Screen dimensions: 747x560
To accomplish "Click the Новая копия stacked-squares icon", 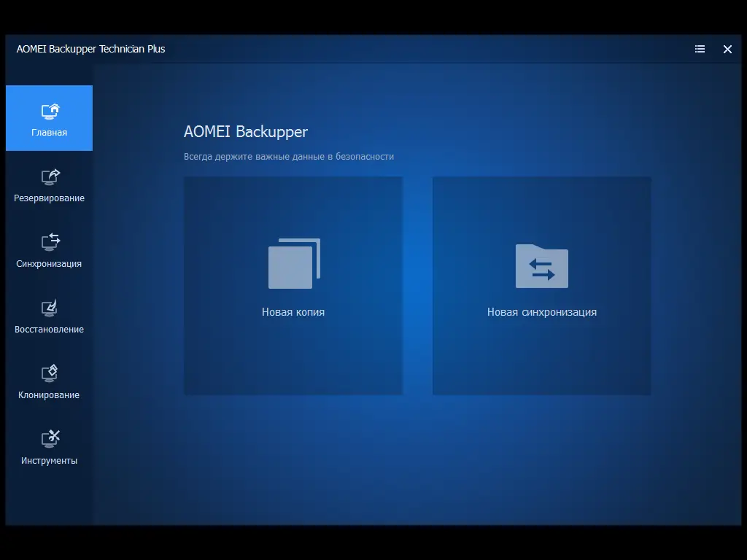I will (294, 263).
